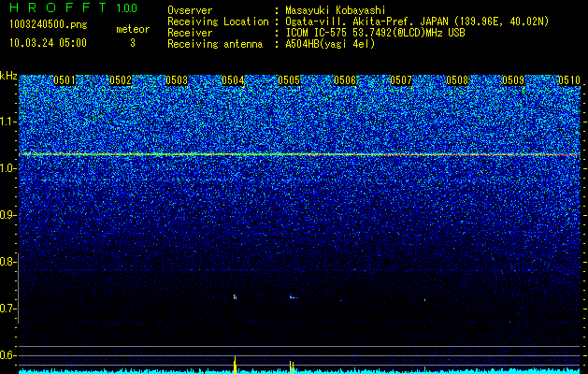The height and width of the screenshot is (374, 588).
Task: Click the date stamp 10.03.24 05:00
Action: (x=48, y=43)
